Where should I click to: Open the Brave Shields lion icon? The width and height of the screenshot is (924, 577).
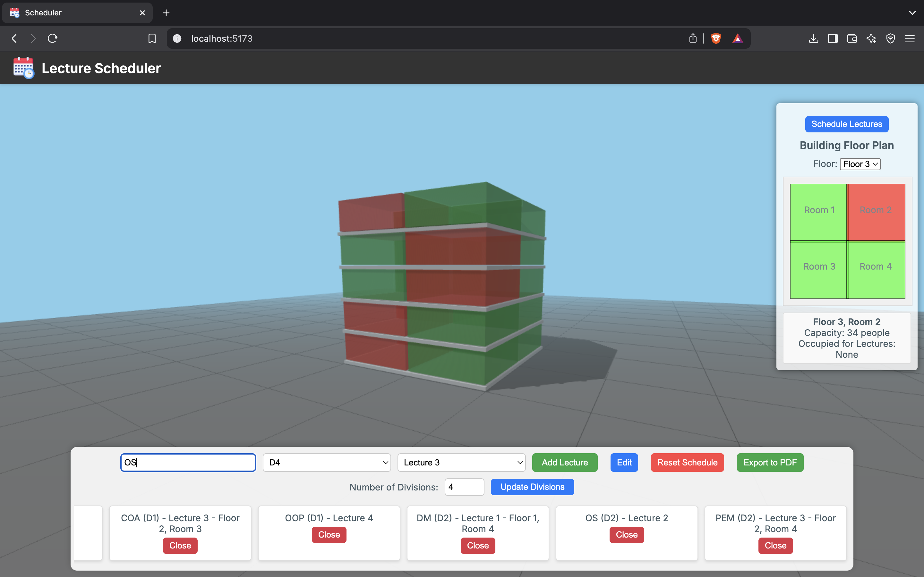[716, 38]
